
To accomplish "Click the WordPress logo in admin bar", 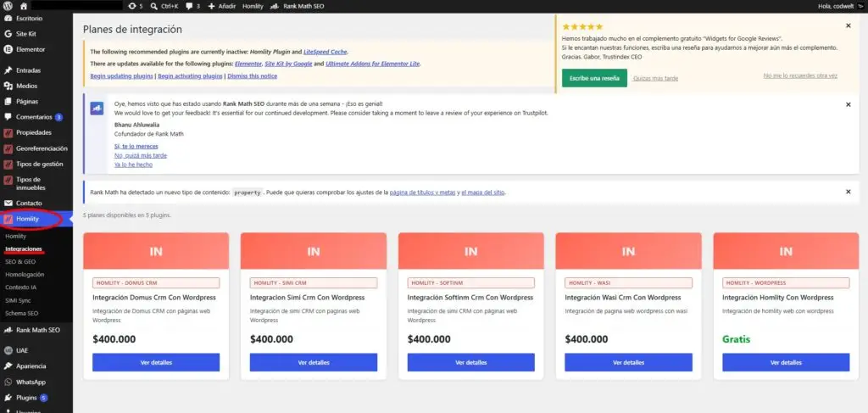I will [x=8, y=6].
